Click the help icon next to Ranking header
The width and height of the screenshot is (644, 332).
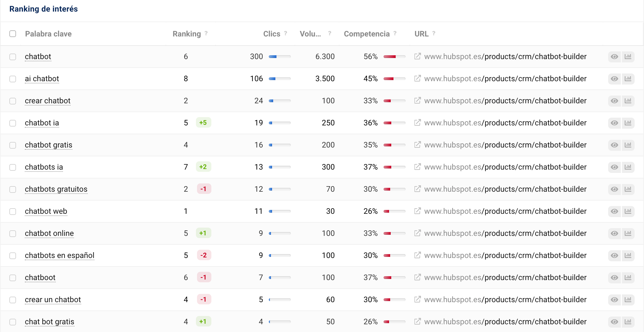[206, 33]
